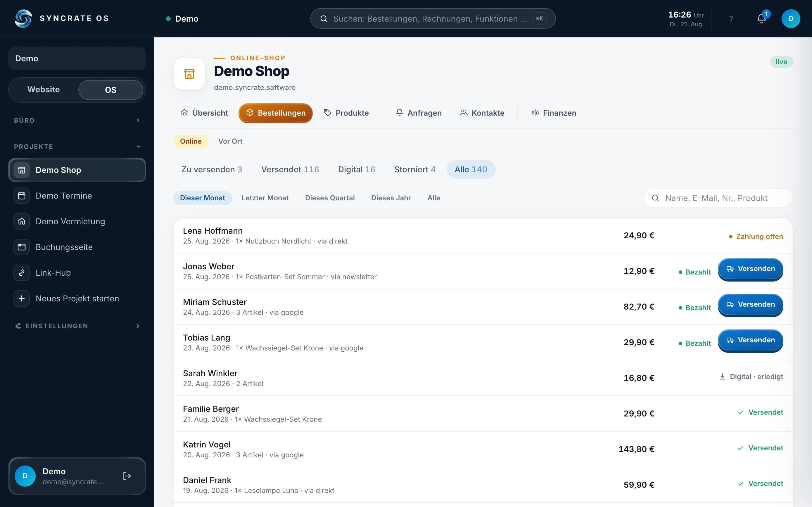Click the Syncrate OS swirl logo
The image size is (812, 507).
(23, 18)
